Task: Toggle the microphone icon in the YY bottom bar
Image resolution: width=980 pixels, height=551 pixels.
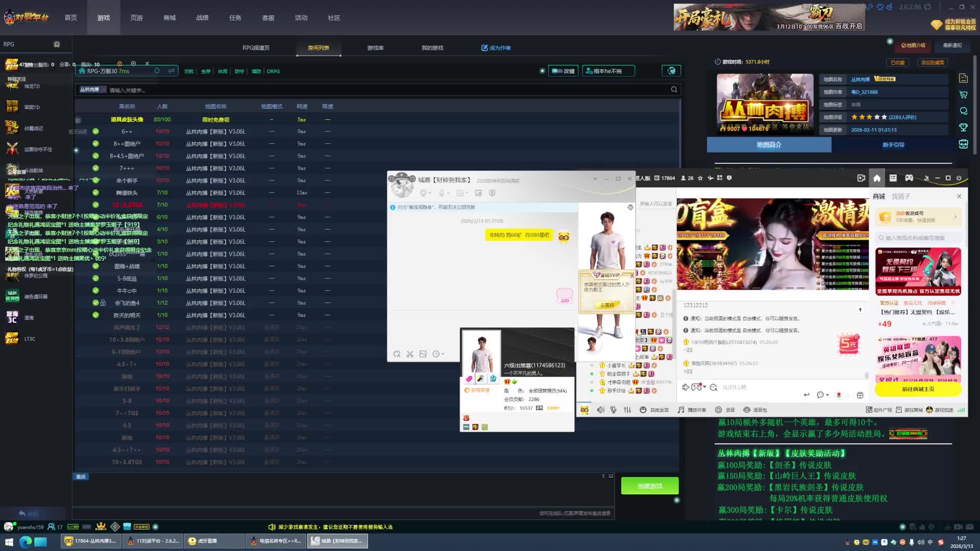Action: pos(614,410)
